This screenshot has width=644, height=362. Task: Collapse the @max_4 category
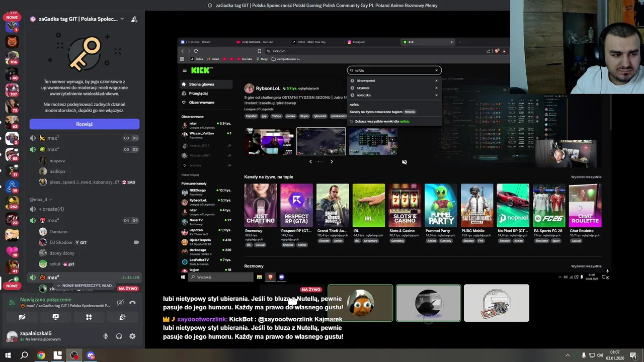point(40,200)
